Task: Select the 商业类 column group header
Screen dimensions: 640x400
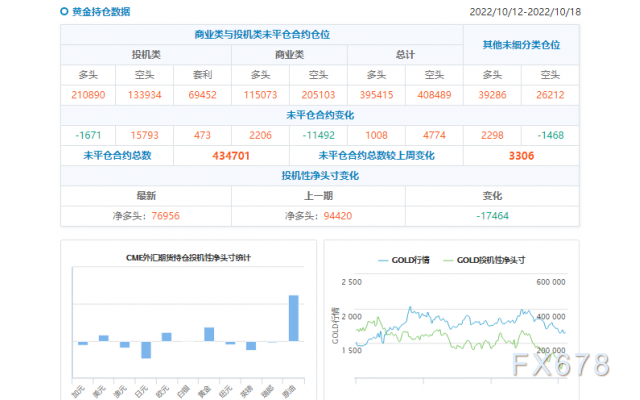Action: [x=289, y=55]
